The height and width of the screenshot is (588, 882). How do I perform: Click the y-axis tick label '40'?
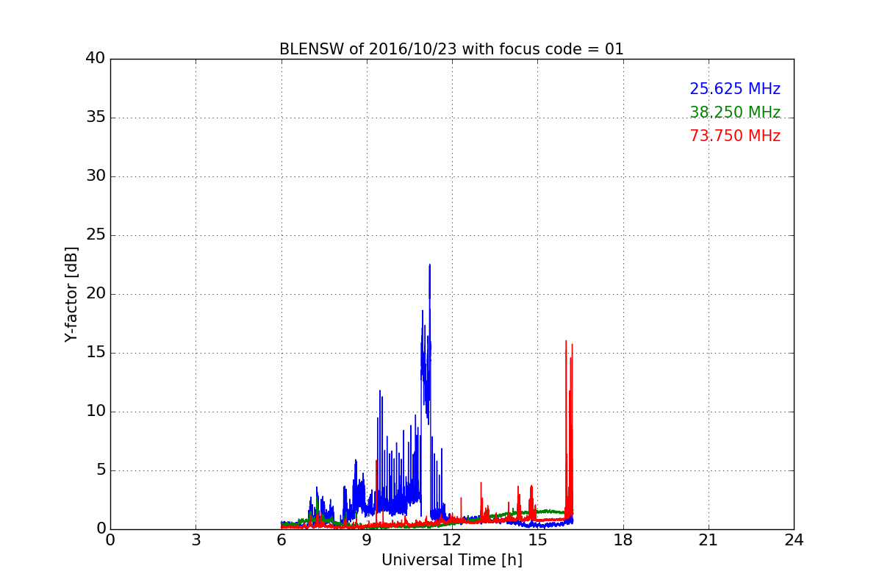tap(96, 59)
